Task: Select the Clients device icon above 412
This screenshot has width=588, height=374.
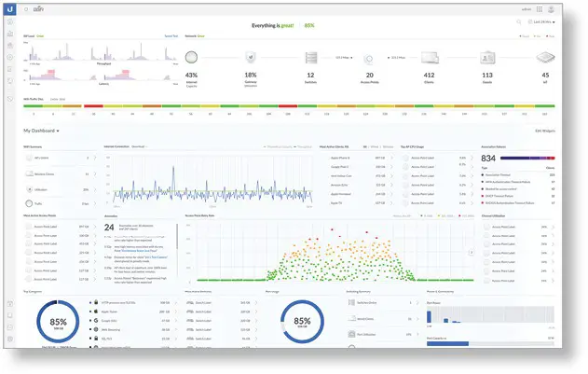Action: pos(430,58)
